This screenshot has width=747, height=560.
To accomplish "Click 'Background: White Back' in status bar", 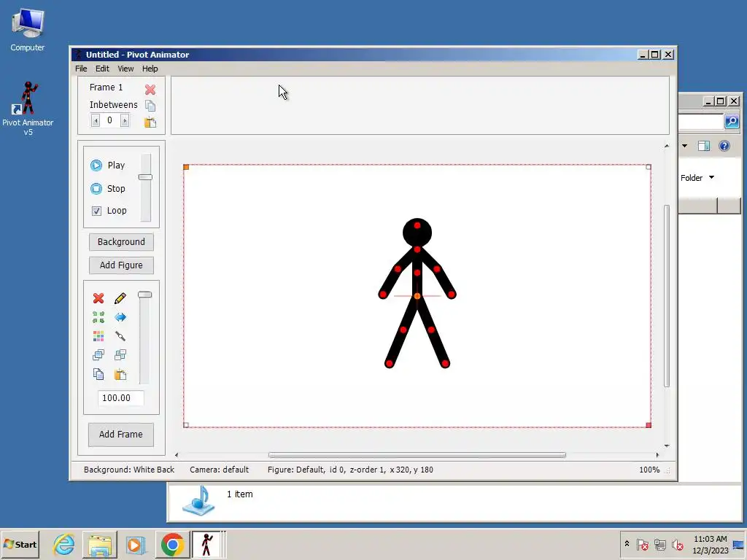I will [129, 470].
